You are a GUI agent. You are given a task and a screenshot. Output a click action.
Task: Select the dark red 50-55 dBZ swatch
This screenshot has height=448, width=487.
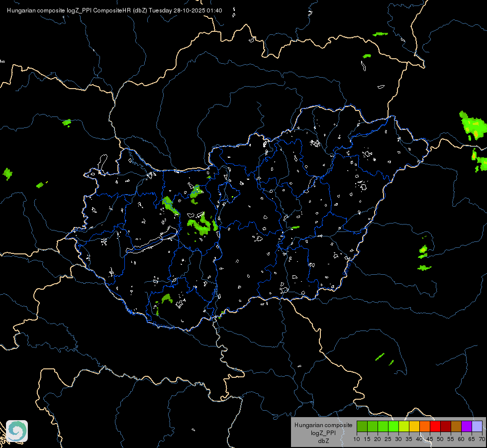(446, 426)
